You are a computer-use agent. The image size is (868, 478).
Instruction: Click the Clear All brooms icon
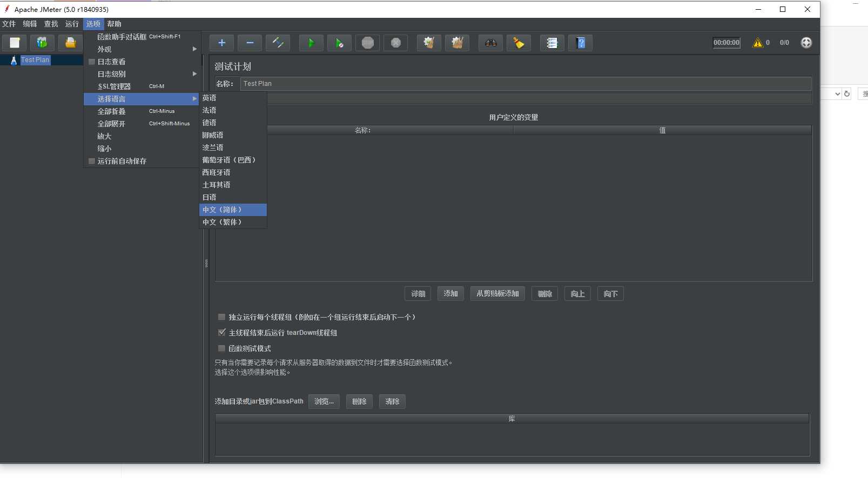point(457,43)
